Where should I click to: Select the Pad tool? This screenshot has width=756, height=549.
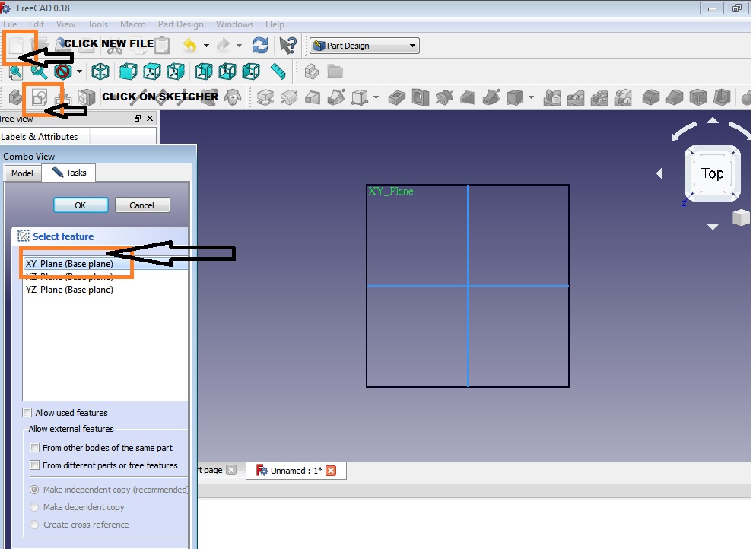(265, 98)
